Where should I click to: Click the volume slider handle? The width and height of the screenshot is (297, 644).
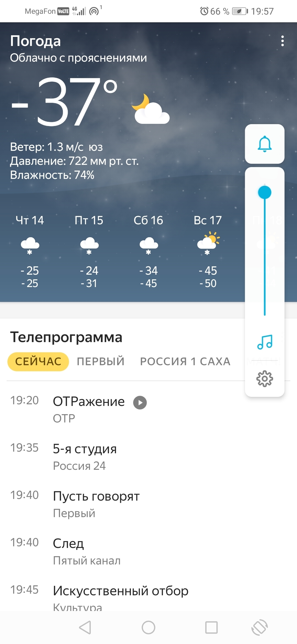[265, 192]
